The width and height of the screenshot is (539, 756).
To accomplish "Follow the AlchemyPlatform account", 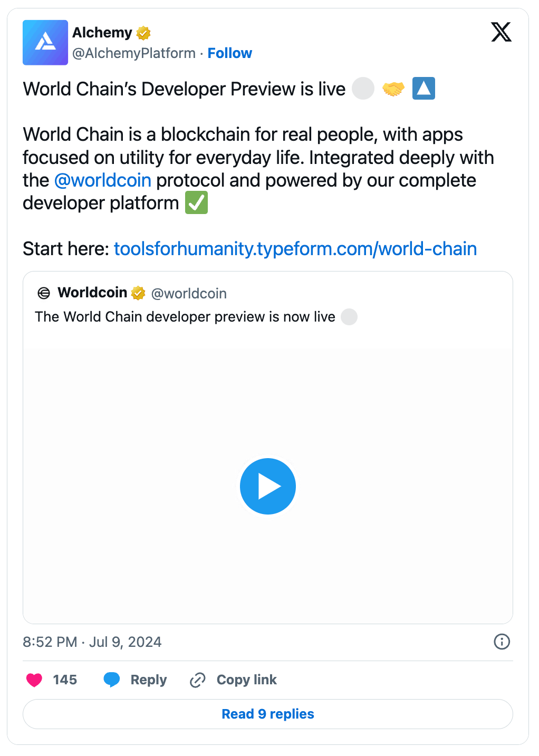I will (x=229, y=53).
